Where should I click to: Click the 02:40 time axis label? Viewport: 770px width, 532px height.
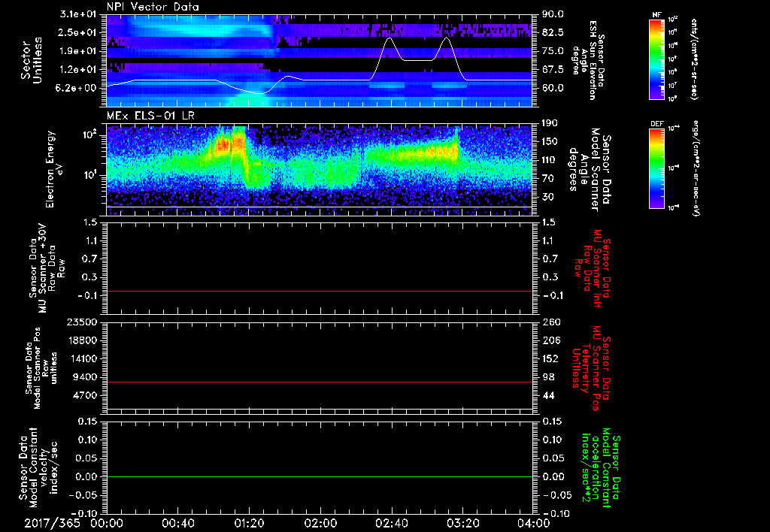click(391, 521)
